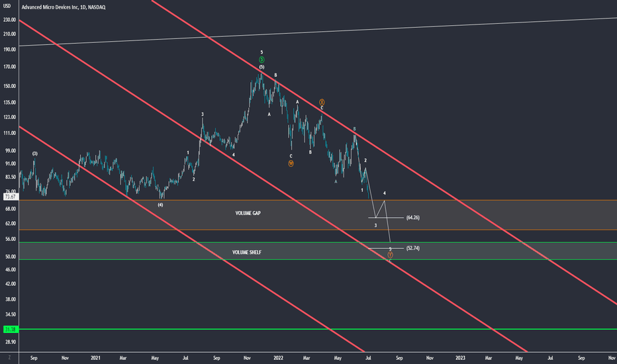
Task: Click the 2022 label on the time axis
Action: coord(278,357)
